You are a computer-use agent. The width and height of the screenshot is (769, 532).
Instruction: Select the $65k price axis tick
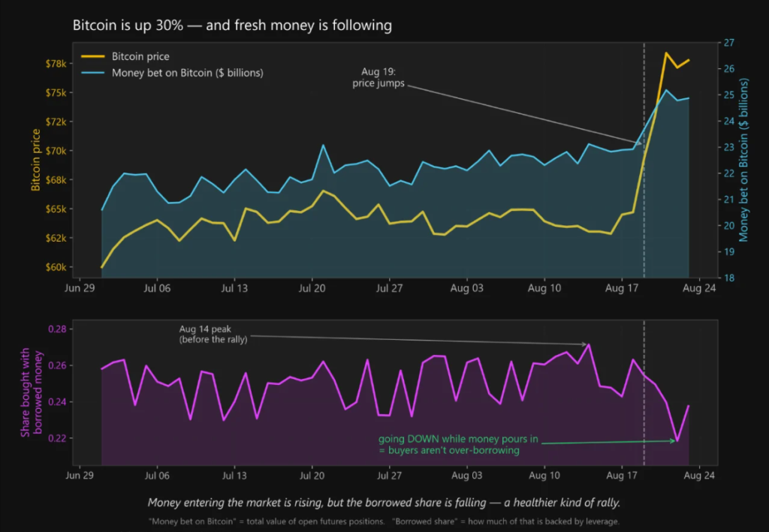tap(56, 209)
